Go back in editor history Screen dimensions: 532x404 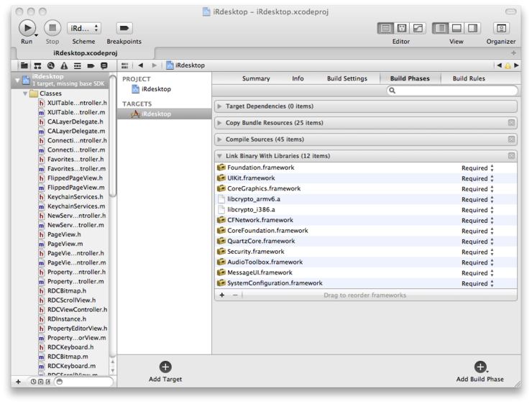point(140,65)
